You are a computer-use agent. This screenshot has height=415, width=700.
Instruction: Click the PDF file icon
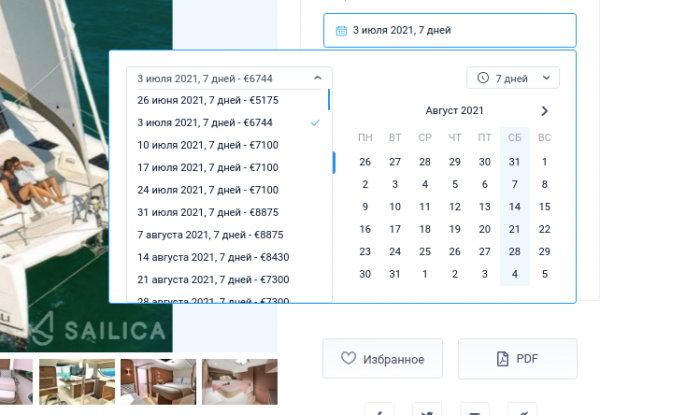coord(503,359)
